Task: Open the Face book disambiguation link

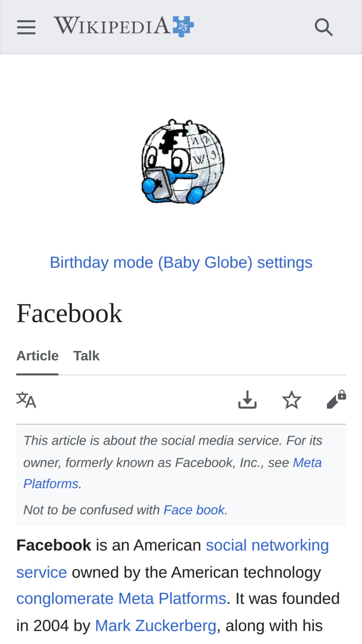Action: (194, 510)
